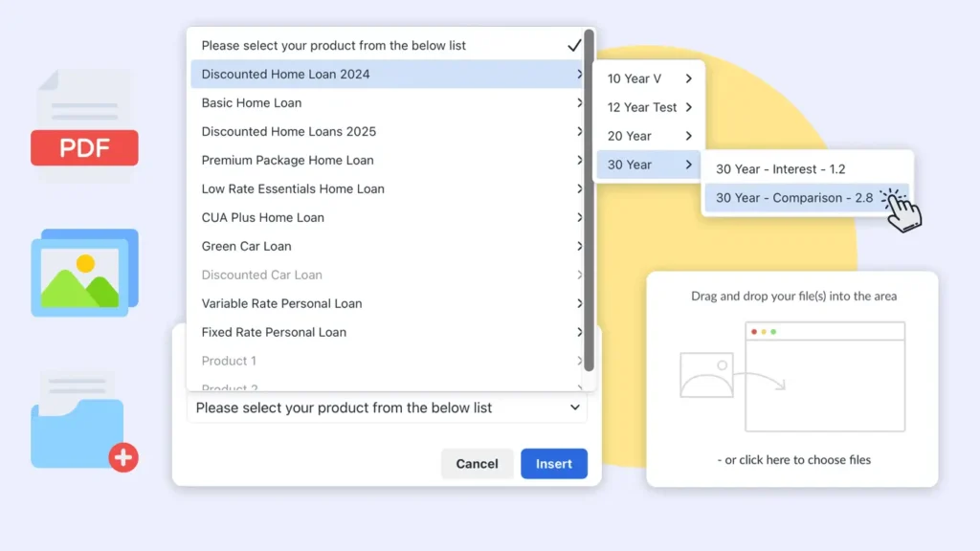Select Variable Rate Personal Loan
The width and height of the screenshot is (980, 551).
coord(387,303)
